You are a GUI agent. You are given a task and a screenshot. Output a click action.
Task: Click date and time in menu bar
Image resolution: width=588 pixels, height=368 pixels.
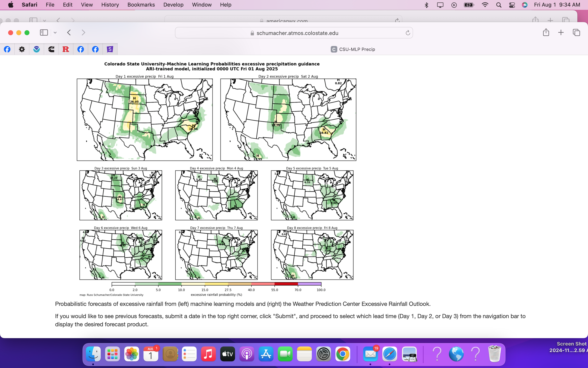point(557,5)
